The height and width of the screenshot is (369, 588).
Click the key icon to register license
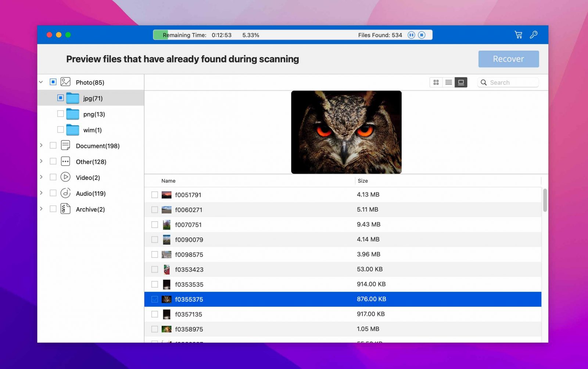pos(534,34)
